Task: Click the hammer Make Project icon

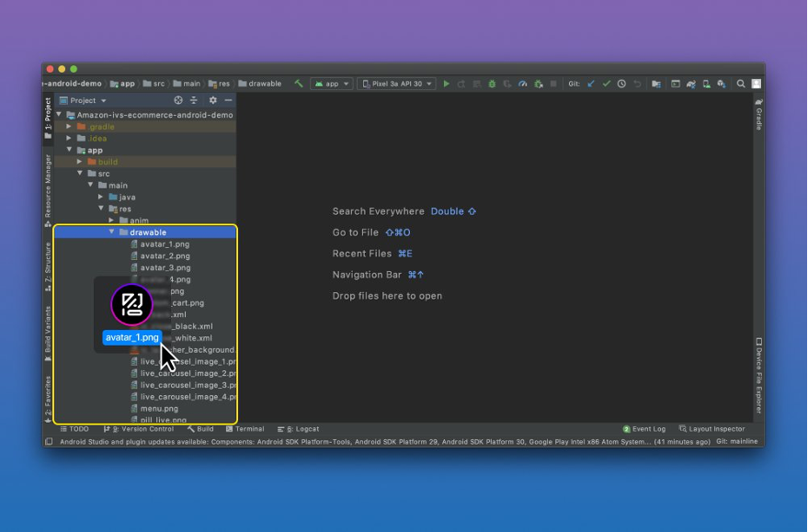Action: pos(299,84)
